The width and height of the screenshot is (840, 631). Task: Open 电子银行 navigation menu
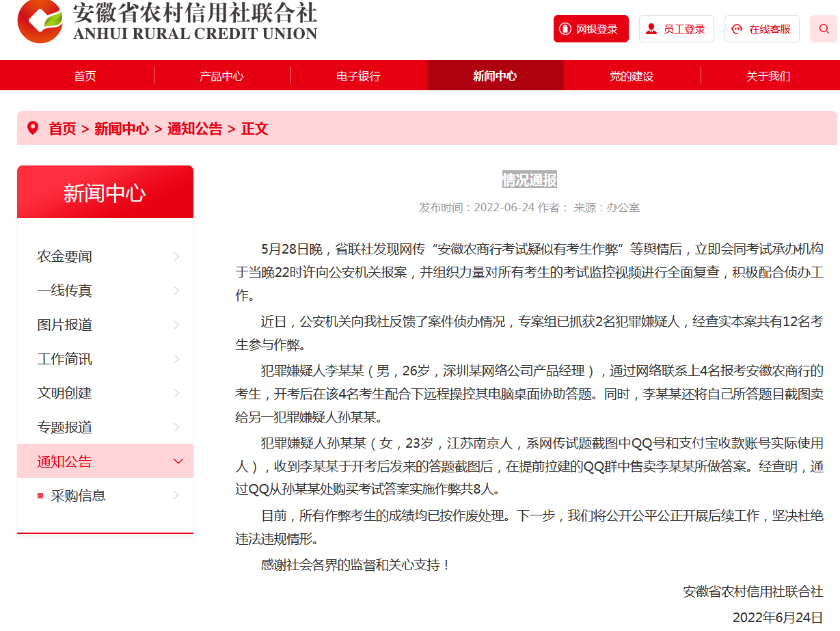[358, 76]
